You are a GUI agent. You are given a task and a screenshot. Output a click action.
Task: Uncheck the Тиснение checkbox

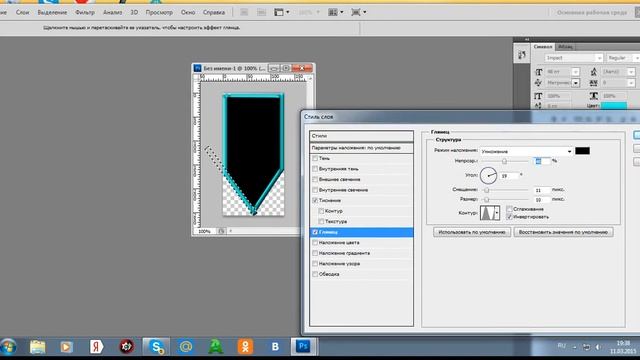pyautogui.click(x=315, y=200)
